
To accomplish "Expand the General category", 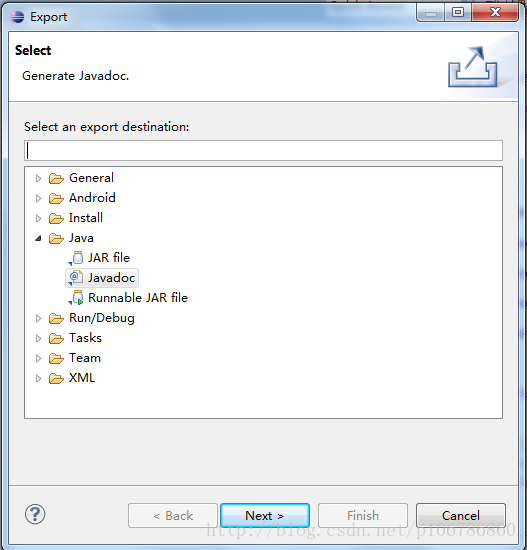I will coord(38,179).
